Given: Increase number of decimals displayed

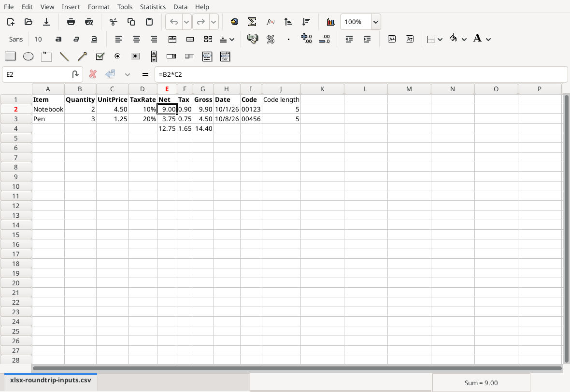Looking at the screenshot, I should (x=306, y=39).
